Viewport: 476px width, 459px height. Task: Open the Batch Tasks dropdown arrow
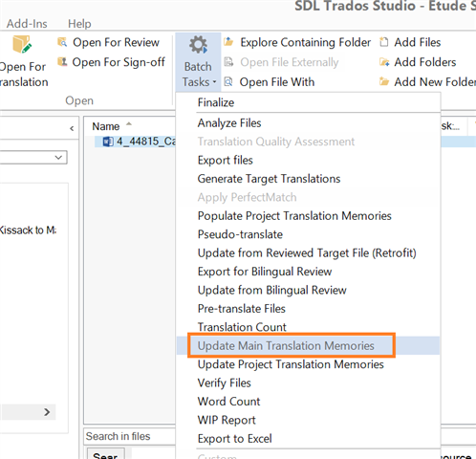[215, 82]
